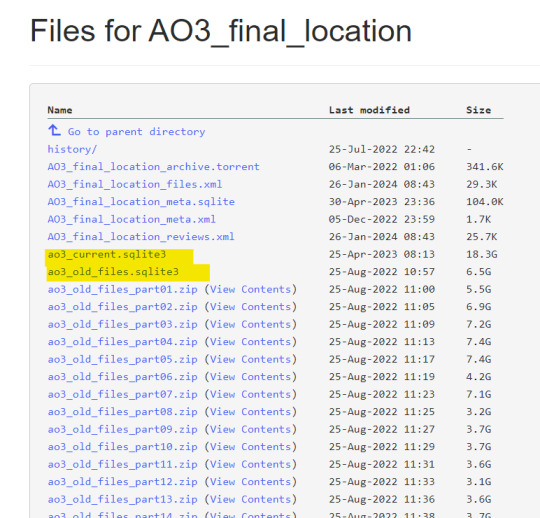Download ao3_old_files_part09.zip
540x518 pixels.
click(123, 429)
